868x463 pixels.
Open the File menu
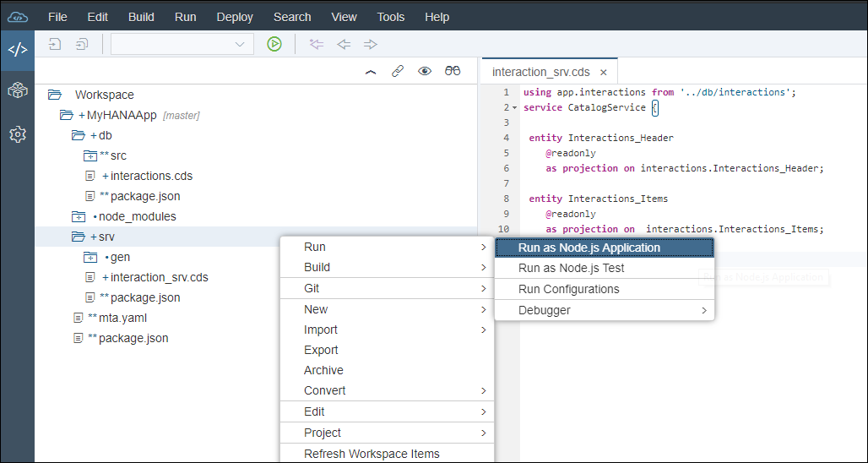click(x=57, y=17)
